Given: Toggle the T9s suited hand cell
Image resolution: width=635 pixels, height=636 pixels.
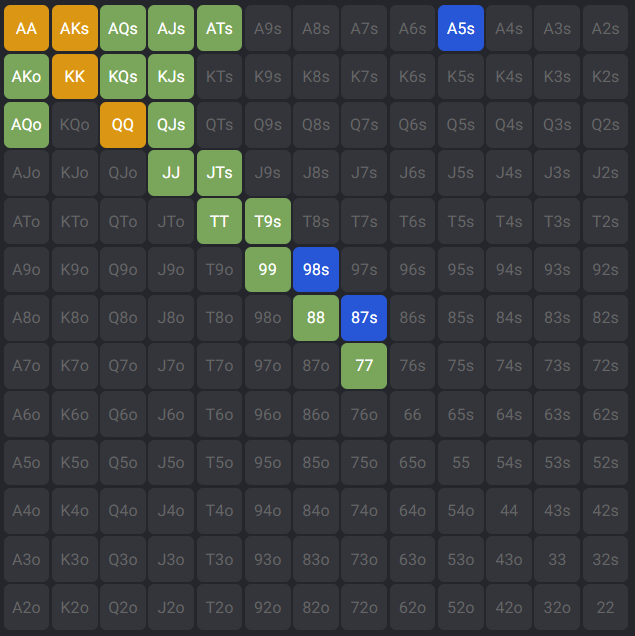Looking at the screenshot, I should (x=268, y=221).
